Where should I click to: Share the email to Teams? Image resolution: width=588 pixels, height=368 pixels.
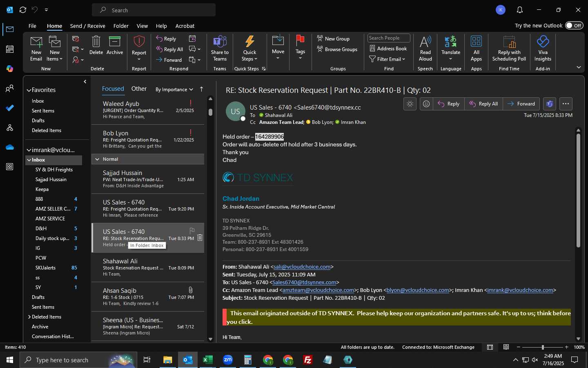[220, 48]
